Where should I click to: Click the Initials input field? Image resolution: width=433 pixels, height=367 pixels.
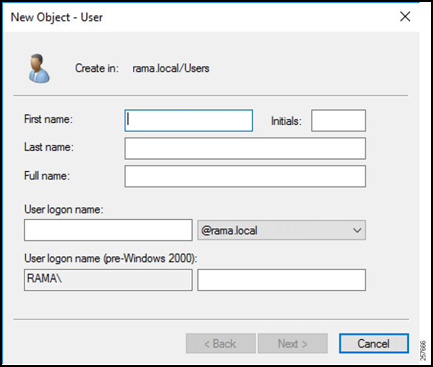coord(338,120)
